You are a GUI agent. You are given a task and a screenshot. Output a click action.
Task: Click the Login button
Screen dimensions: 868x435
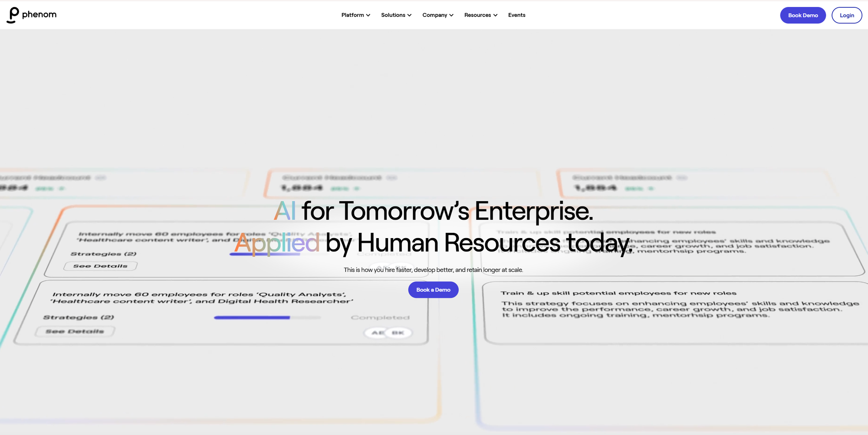[x=846, y=15]
